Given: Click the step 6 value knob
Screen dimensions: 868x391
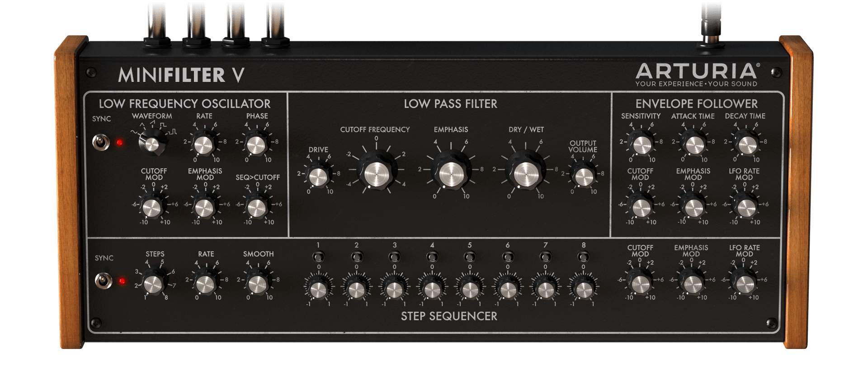Looking at the screenshot, I should 508,289.
